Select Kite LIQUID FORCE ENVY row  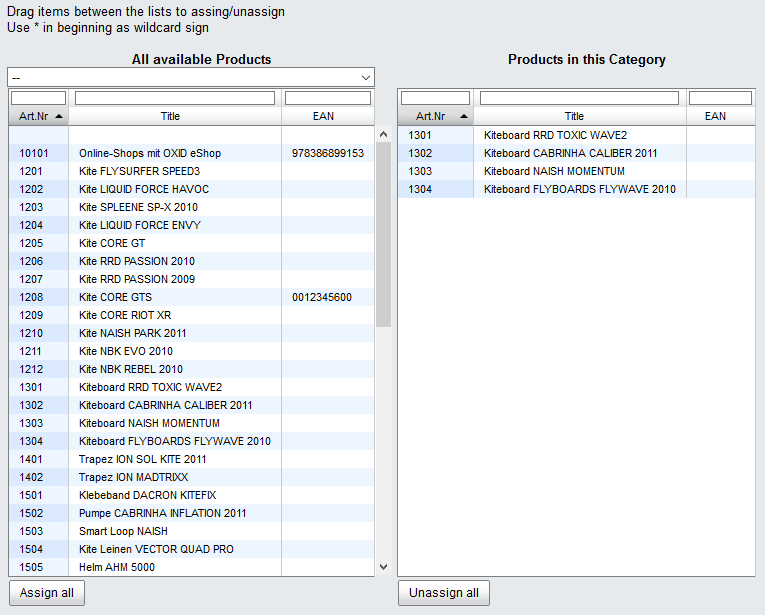click(x=191, y=225)
